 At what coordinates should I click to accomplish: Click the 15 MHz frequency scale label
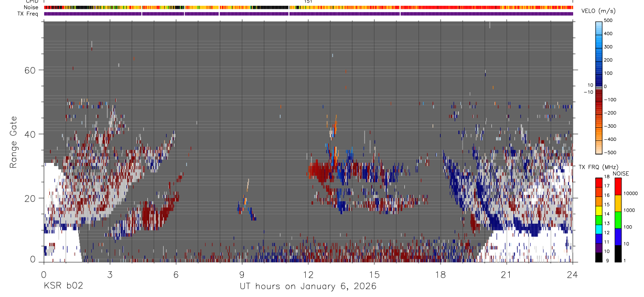607,205
